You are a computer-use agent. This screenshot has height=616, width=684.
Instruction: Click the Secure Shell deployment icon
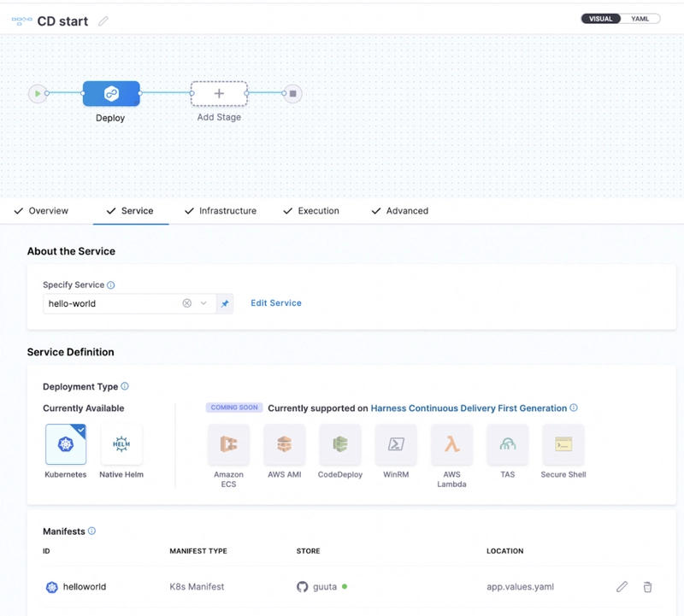pyautogui.click(x=563, y=444)
